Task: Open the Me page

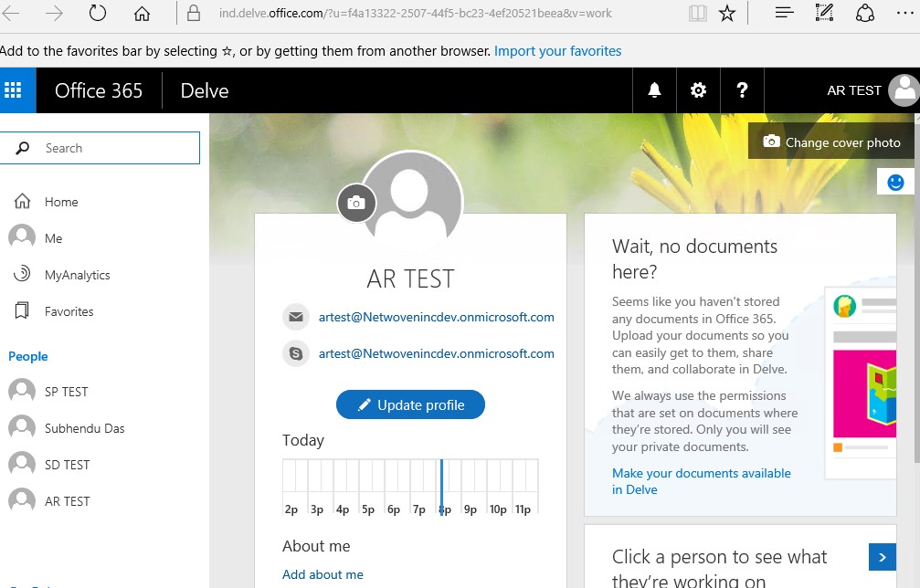Action: [x=37, y=238]
